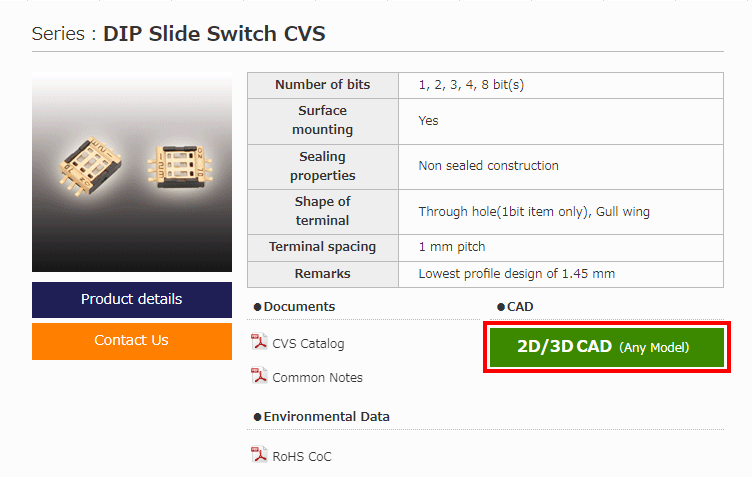Screen dimensions: 752x477
Task: Open the CVS Catalog document link
Action: [x=308, y=344]
